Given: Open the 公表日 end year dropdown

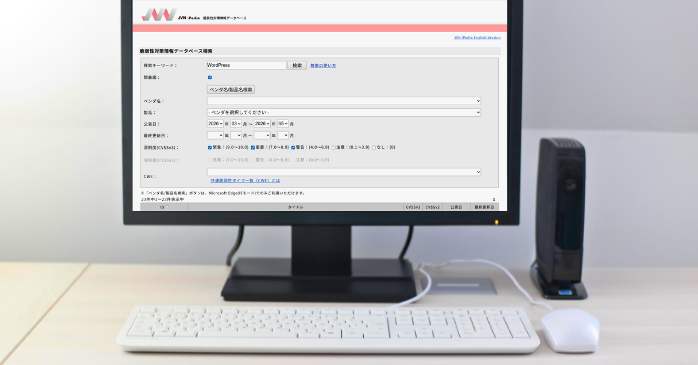Looking at the screenshot, I should tap(262, 124).
